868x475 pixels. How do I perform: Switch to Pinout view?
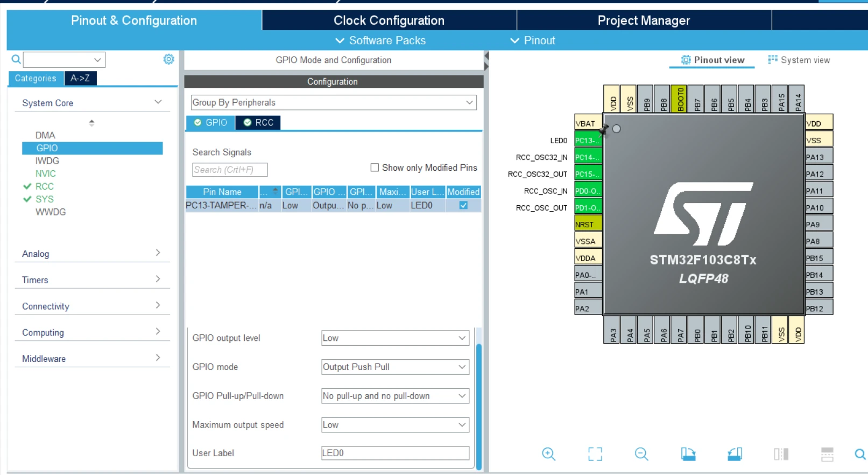pyautogui.click(x=712, y=60)
